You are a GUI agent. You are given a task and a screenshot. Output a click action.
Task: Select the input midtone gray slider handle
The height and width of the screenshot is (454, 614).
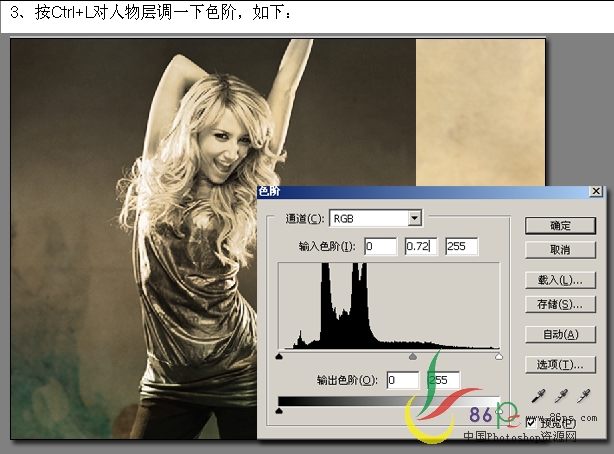[413, 356]
